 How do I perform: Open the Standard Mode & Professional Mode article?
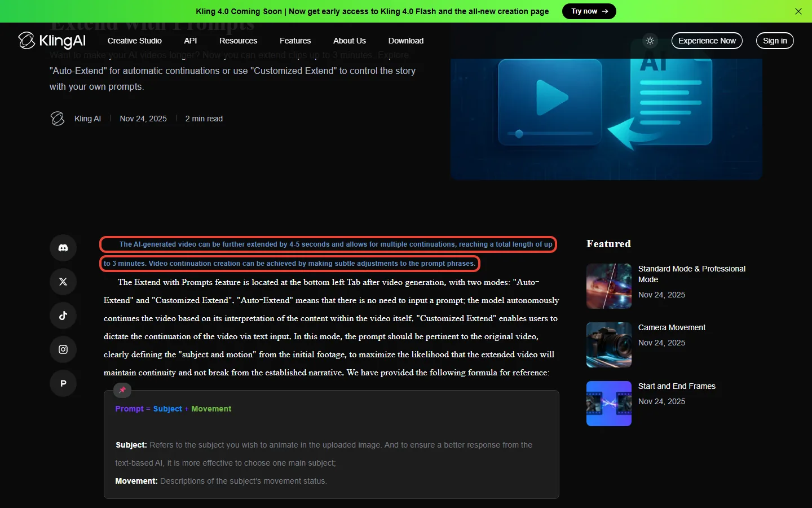click(x=692, y=274)
